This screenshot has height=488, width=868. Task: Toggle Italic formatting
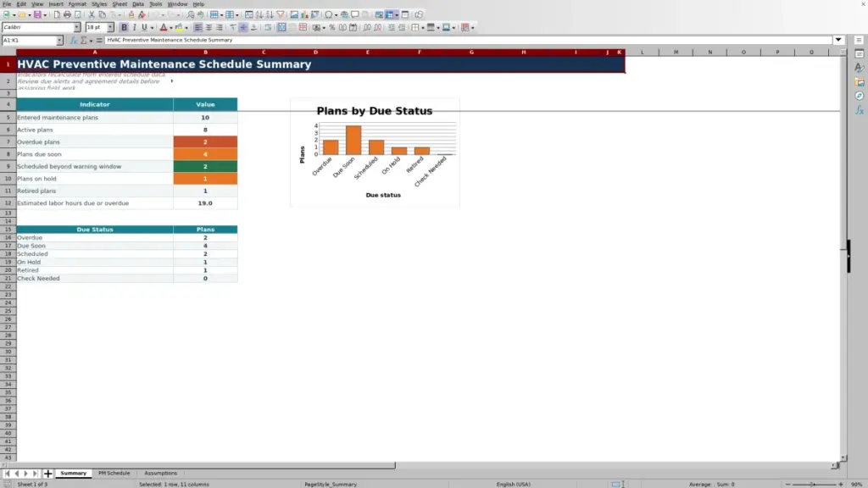click(x=134, y=27)
